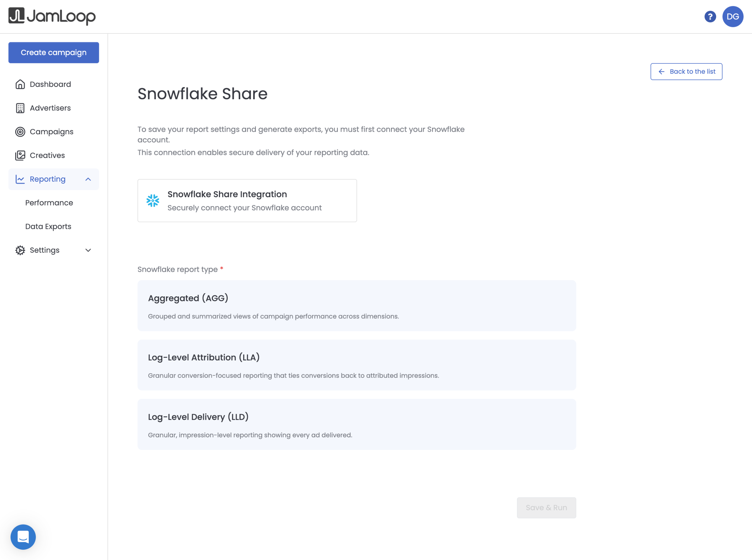Click the Dashboard house icon
Image resolution: width=752 pixels, height=560 pixels.
(20, 84)
